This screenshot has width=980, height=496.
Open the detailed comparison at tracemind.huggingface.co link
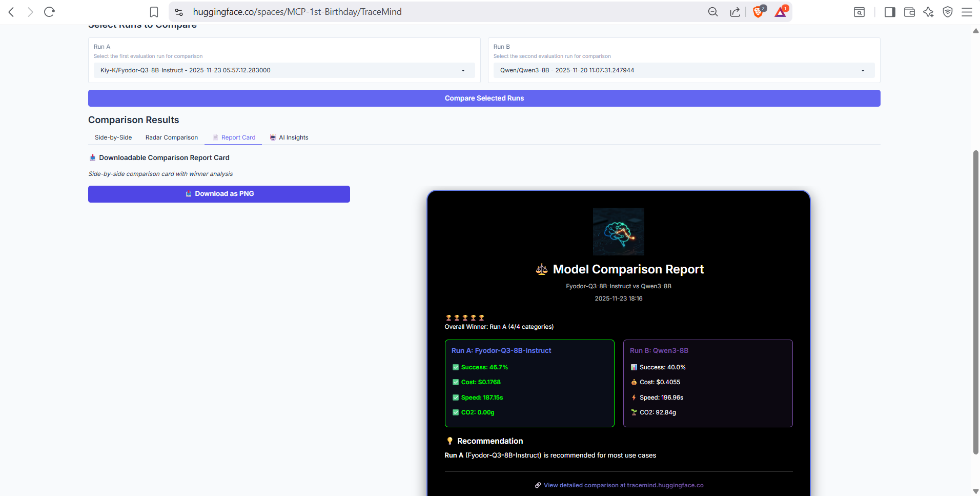click(623, 485)
